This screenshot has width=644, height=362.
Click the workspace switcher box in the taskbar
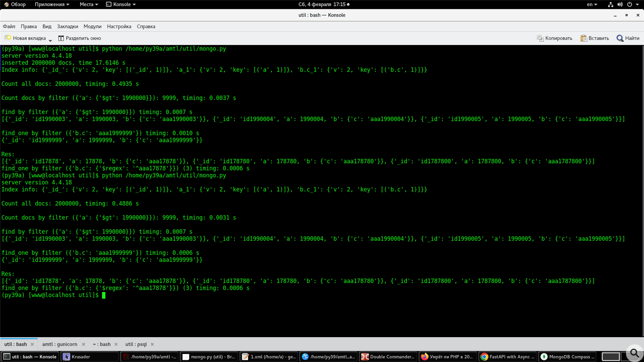coord(610,357)
